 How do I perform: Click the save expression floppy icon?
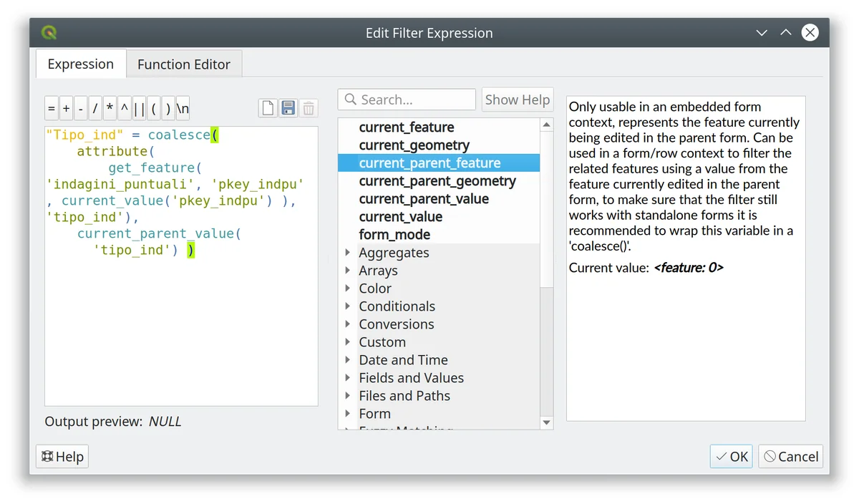[288, 108]
